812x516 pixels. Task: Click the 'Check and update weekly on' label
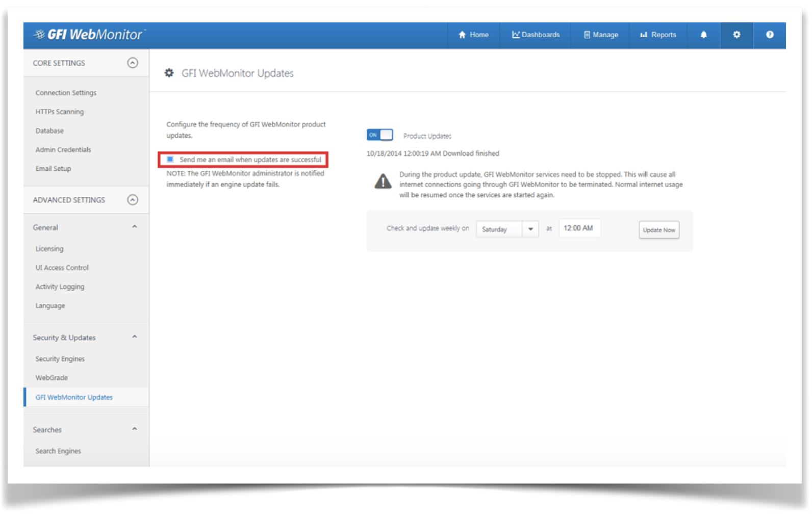click(x=427, y=228)
